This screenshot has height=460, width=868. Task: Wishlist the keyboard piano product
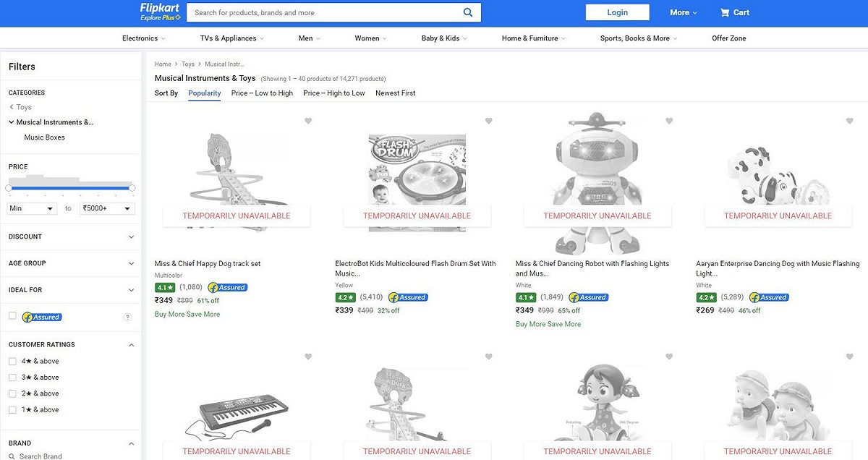pyautogui.click(x=308, y=357)
